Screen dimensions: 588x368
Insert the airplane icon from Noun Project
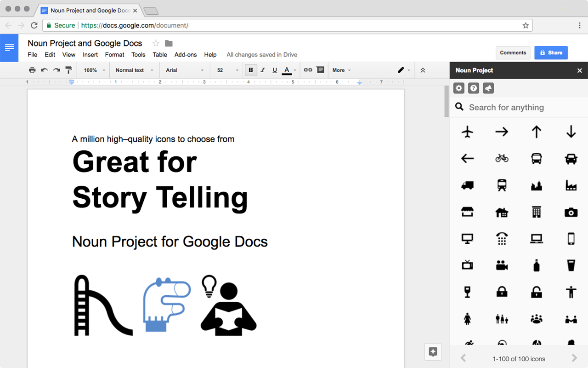[467, 132]
